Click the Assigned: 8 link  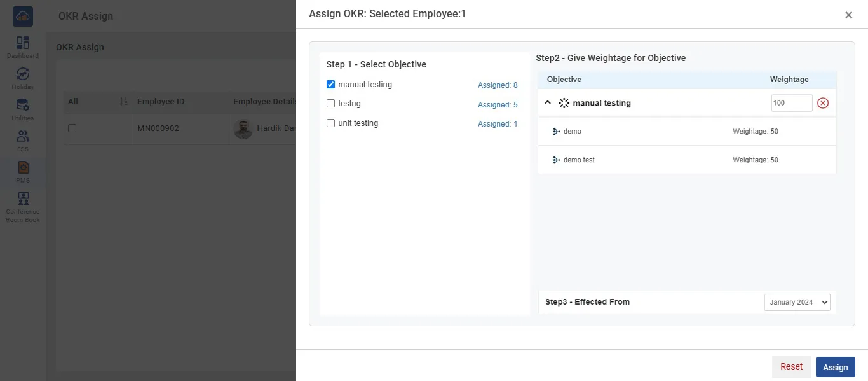(x=498, y=85)
